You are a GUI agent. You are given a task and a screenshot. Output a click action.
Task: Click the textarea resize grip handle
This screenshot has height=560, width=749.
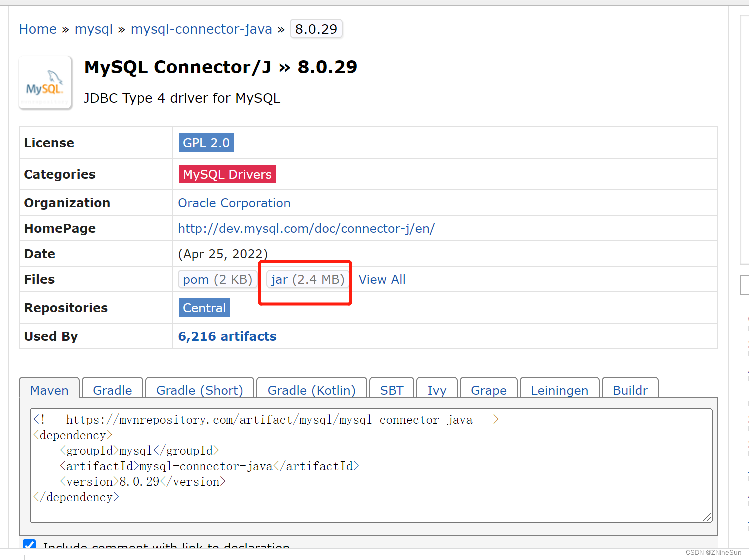click(707, 517)
